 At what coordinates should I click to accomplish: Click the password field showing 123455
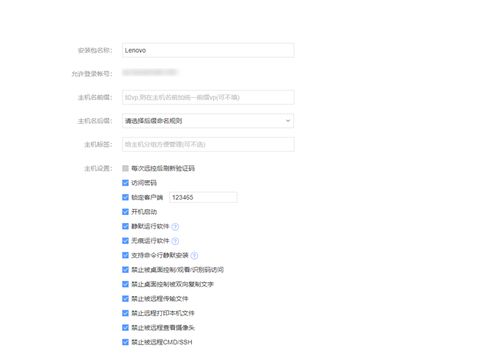(203, 197)
